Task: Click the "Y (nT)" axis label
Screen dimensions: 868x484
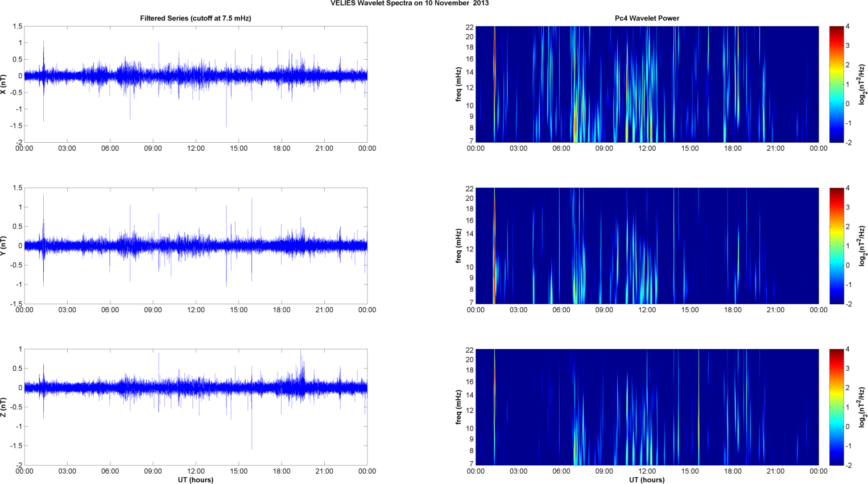Action: tap(4, 246)
